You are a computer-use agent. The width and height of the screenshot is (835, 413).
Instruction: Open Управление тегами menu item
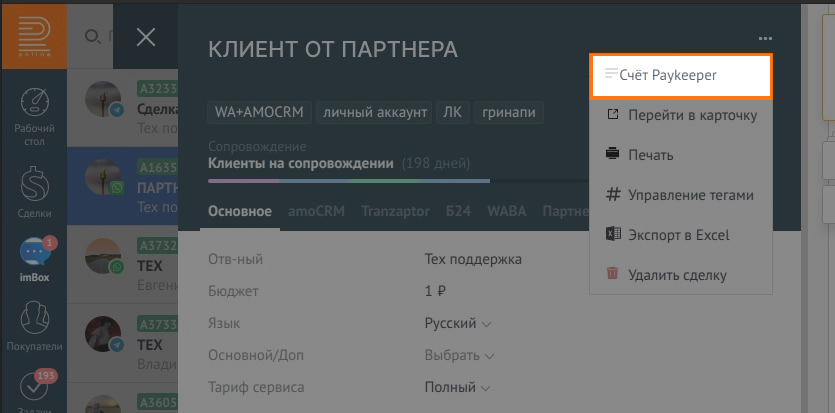coord(681,195)
